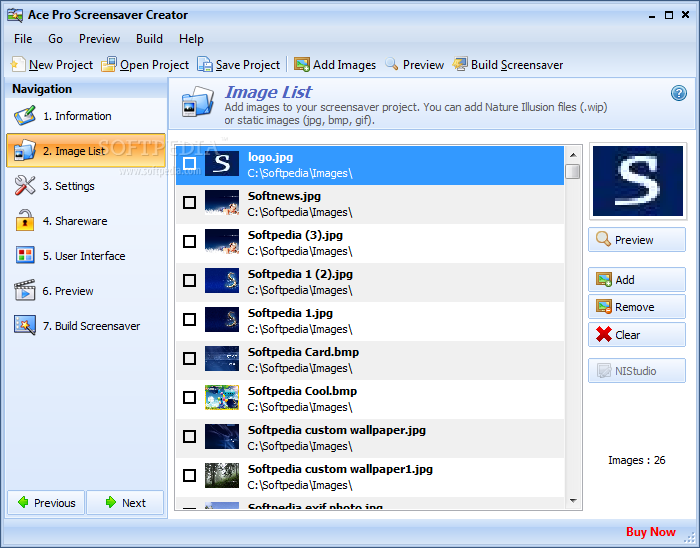Viewport: 700px width, 548px height.
Task: Check the Softpedia 1.jpg checkbox
Action: click(x=190, y=320)
